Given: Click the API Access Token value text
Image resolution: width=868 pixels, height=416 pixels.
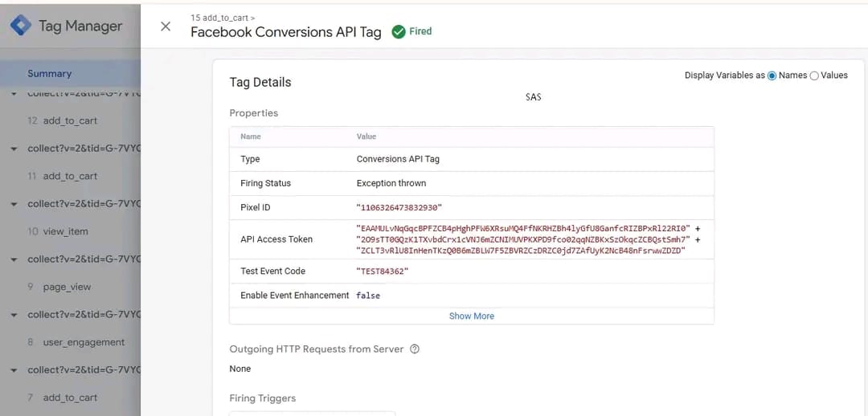Looking at the screenshot, I should coord(522,239).
